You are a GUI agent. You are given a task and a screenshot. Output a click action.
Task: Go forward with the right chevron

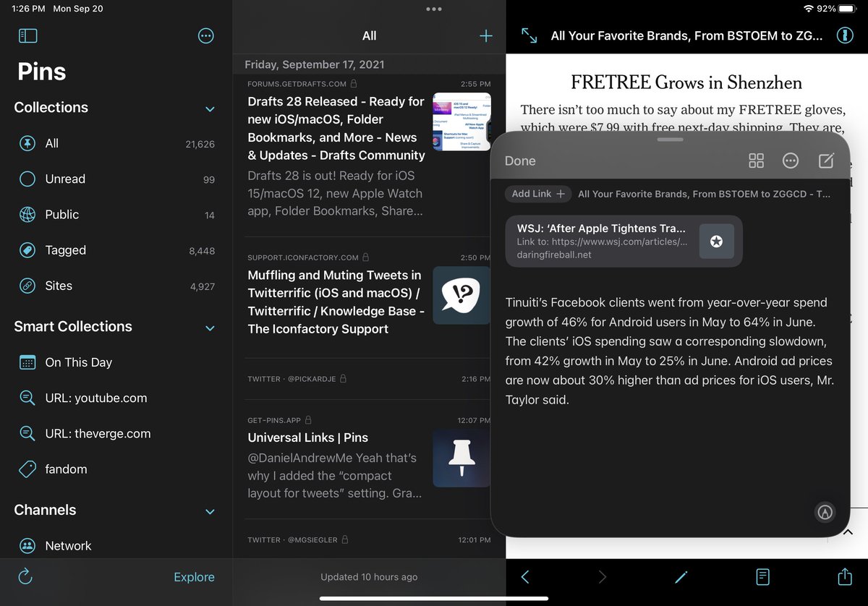point(603,576)
